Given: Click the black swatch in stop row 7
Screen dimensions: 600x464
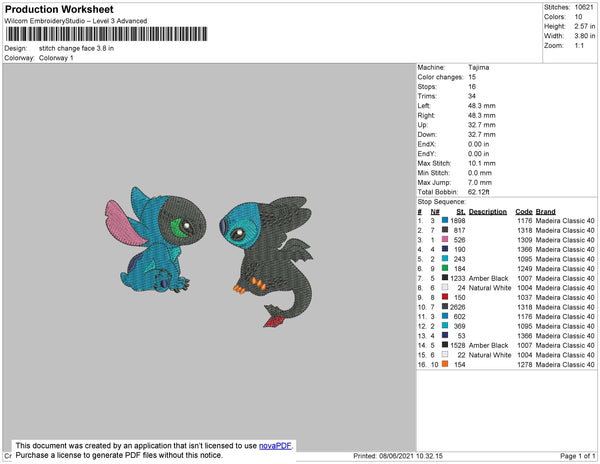Looking at the screenshot, I should (x=445, y=277).
